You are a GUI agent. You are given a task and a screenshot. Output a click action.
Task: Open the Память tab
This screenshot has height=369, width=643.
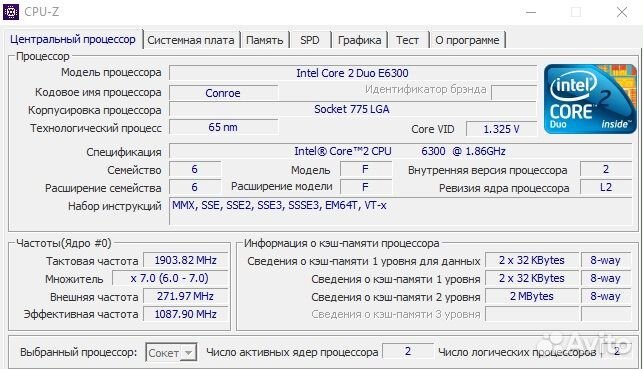tap(264, 40)
